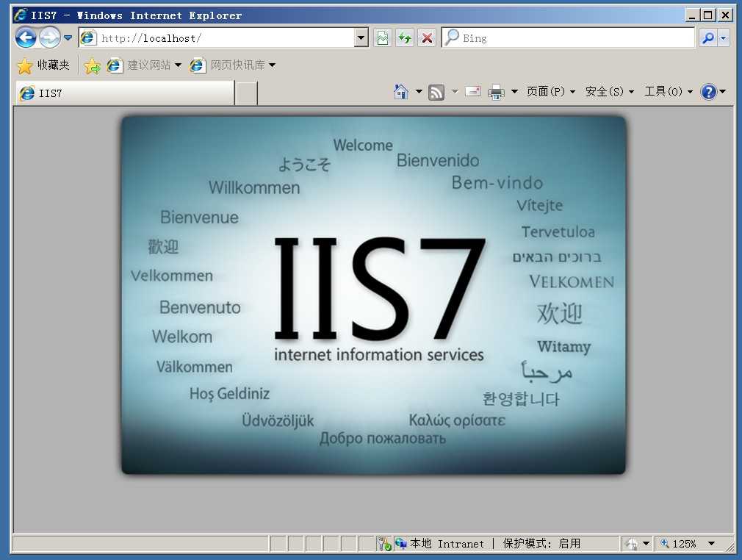This screenshot has width=742, height=560.
Task: Open the search provider dropdown arrow
Action: [x=724, y=38]
